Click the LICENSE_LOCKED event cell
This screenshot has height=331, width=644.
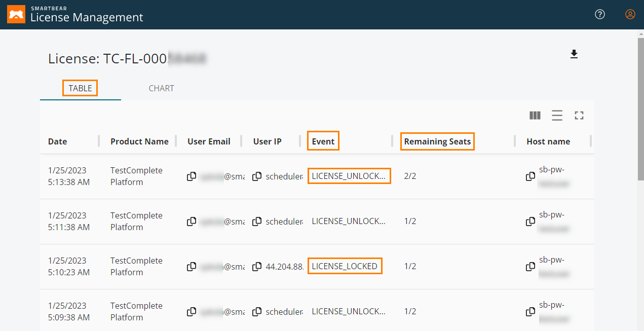click(x=345, y=266)
